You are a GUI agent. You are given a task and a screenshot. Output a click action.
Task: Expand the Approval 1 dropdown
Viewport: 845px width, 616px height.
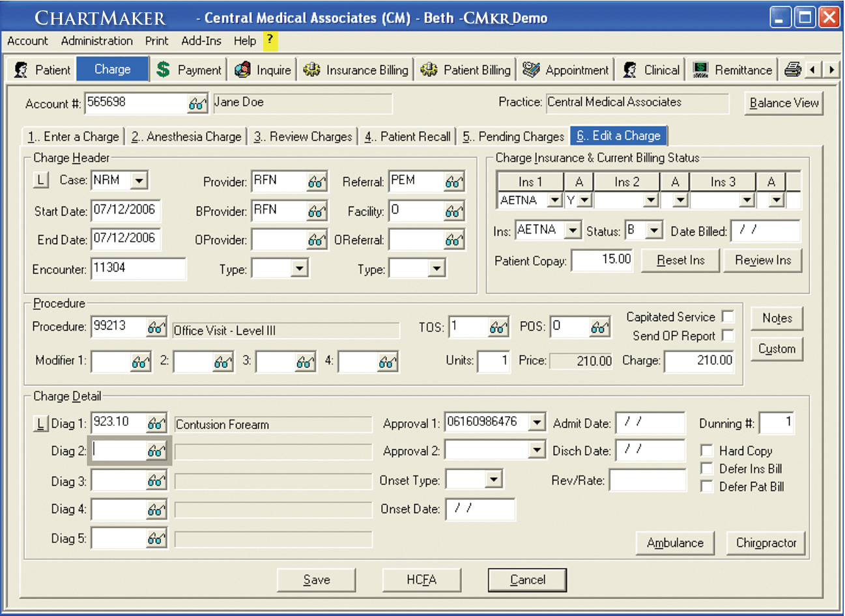click(x=536, y=423)
